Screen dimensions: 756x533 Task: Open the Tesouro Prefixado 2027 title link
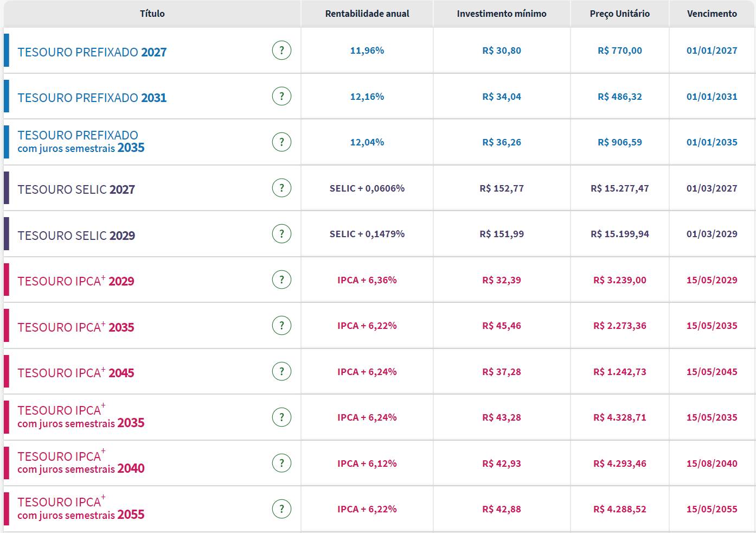(92, 52)
